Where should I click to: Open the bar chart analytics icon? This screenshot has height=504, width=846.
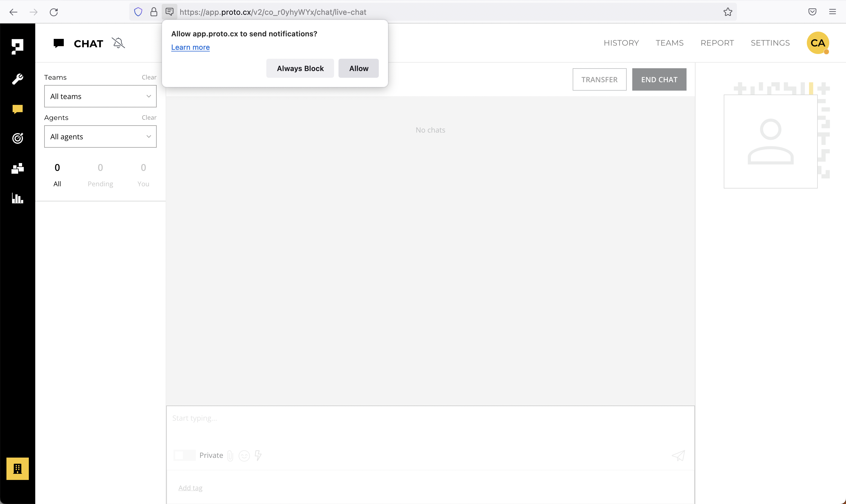[x=18, y=198]
